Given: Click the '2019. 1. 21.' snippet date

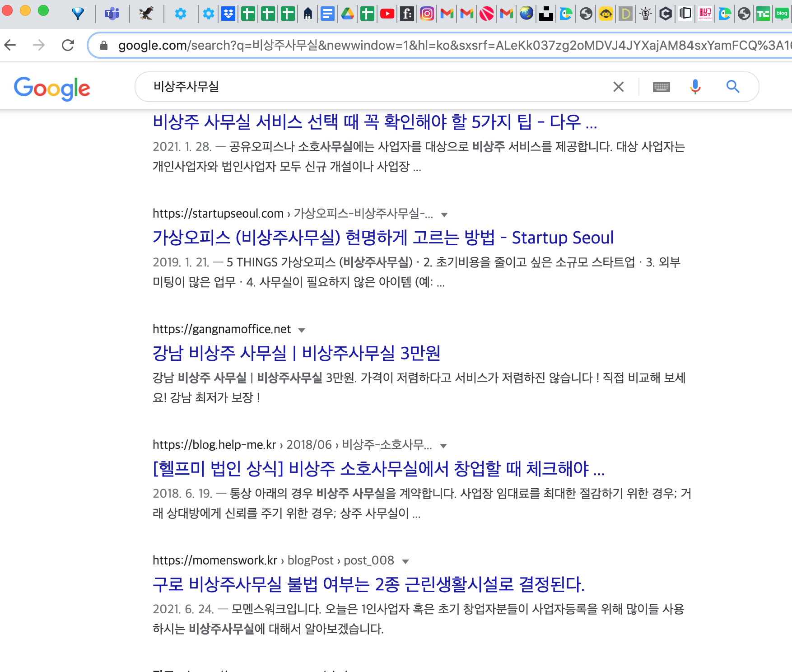Looking at the screenshot, I should [181, 262].
